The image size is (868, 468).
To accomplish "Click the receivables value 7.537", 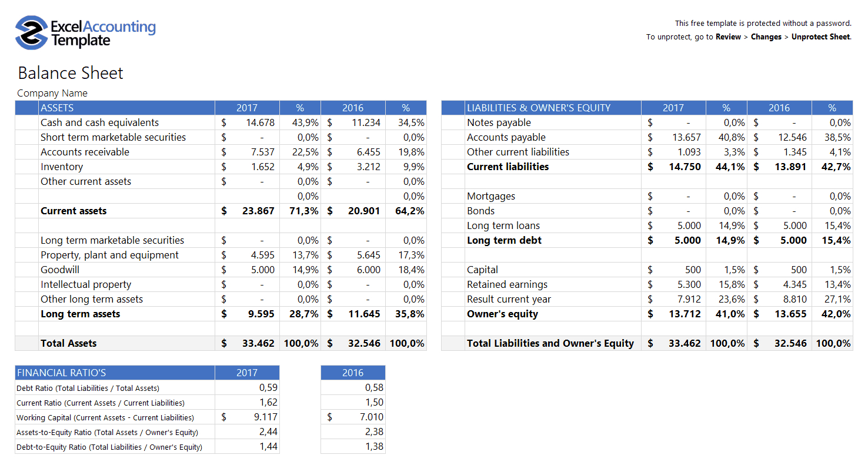I will (x=263, y=152).
